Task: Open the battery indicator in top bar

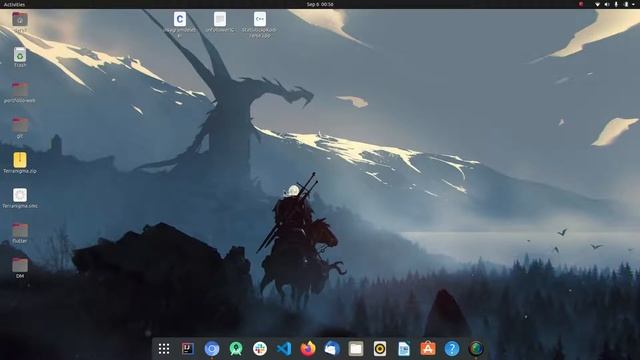Action: (x=626, y=4)
